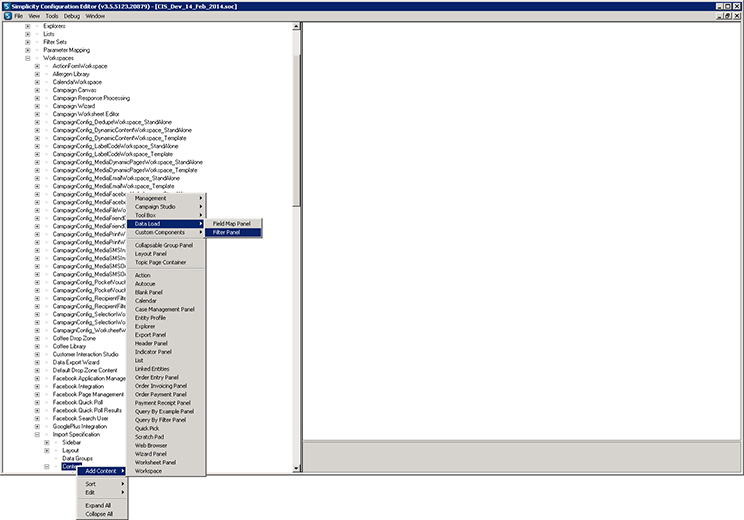This screenshot has height=520, width=744.
Task: Expand the Lists tree node
Action: click(28, 34)
